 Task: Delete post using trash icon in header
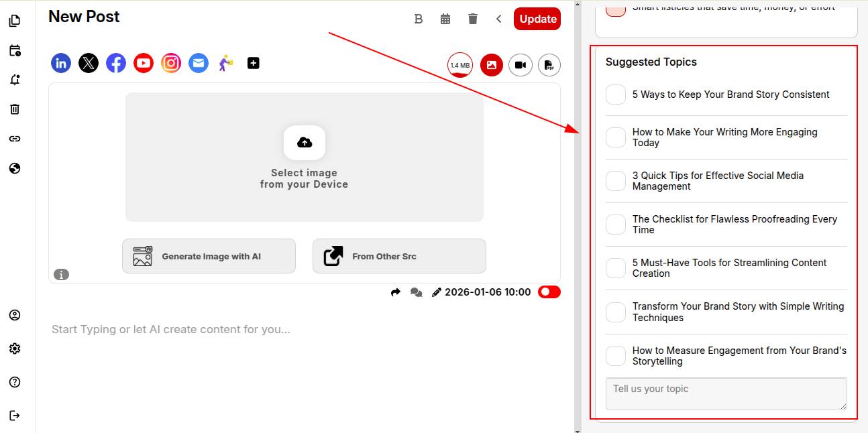coord(473,19)
